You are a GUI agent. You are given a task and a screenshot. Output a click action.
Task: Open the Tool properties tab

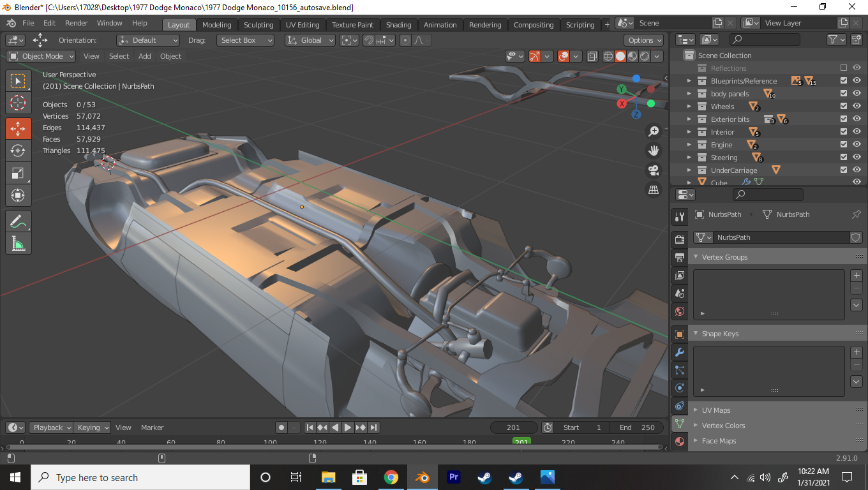pyautogui.click(x=680, y=217)
